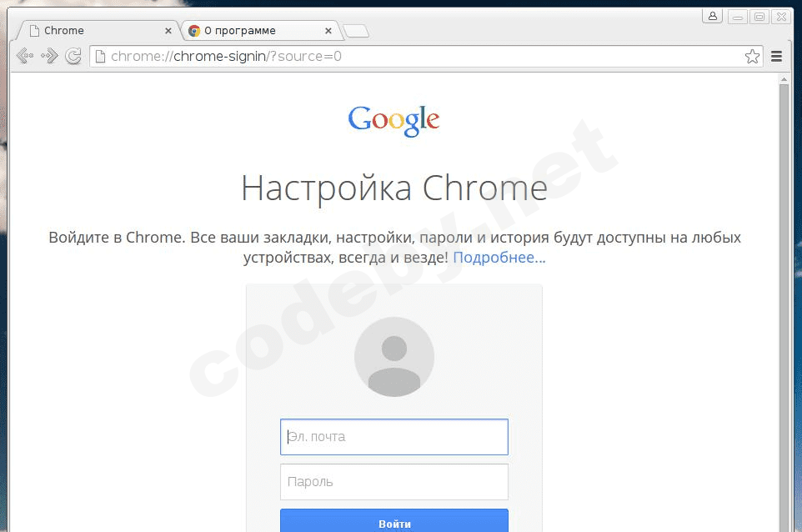This screenshot has width=802, height=532.
Task: Close the "Chrome" tab
Action: (168, 31)
